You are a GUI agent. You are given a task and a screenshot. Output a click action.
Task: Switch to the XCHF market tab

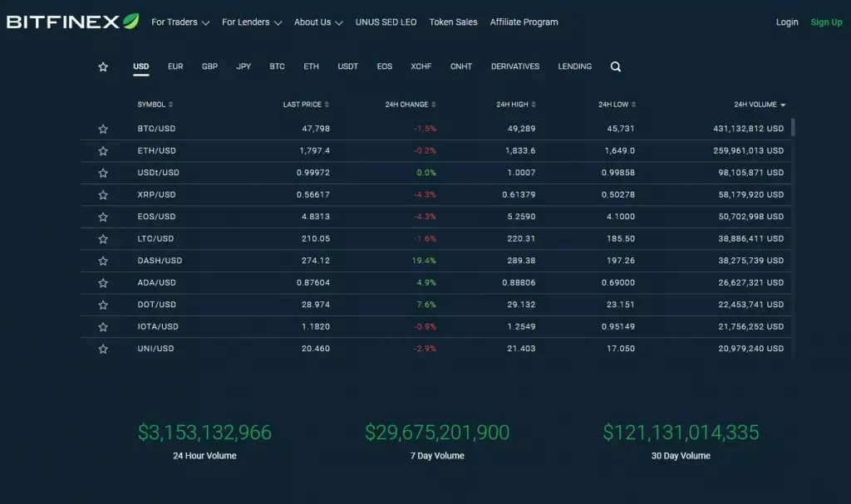[421, 66]
